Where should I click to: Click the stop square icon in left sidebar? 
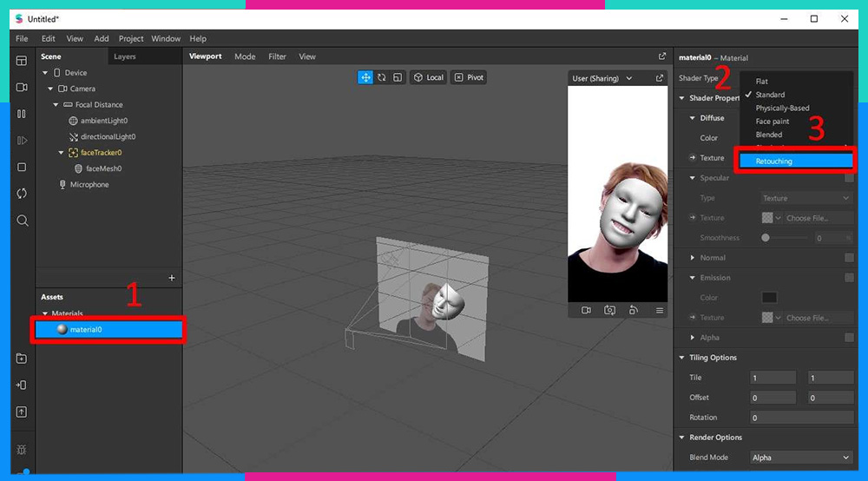pyautogui.click(x=22, y=168)
